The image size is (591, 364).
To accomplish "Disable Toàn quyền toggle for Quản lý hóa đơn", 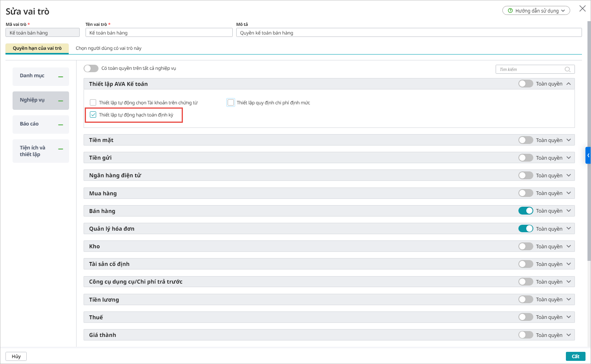I will pyautogui.click(x=525, y=229).
